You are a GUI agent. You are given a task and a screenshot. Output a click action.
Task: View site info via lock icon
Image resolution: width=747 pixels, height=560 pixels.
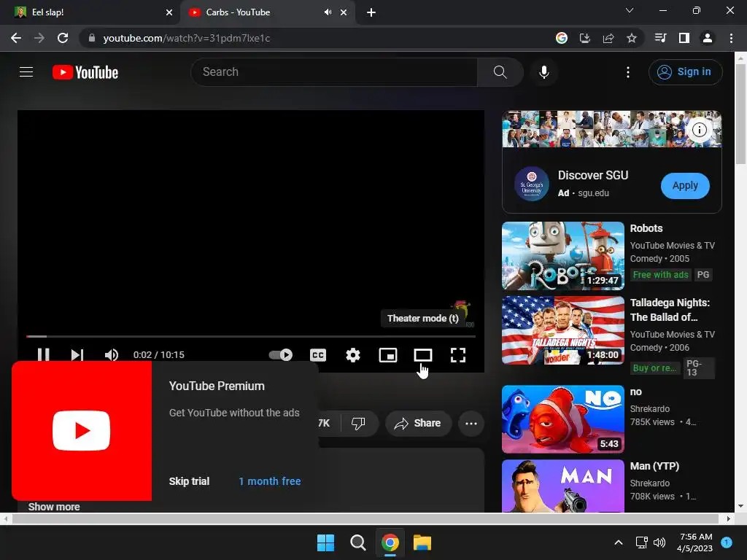point(91,38)
